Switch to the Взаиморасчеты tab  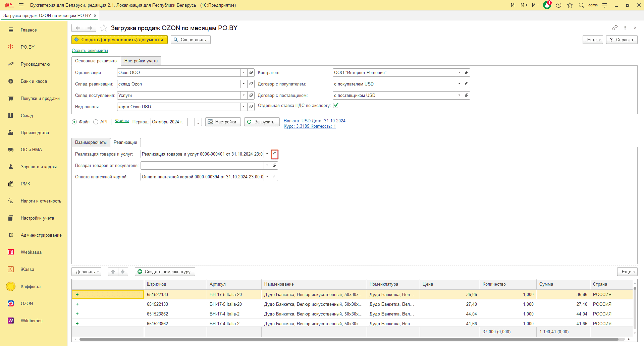coord(91,142)
